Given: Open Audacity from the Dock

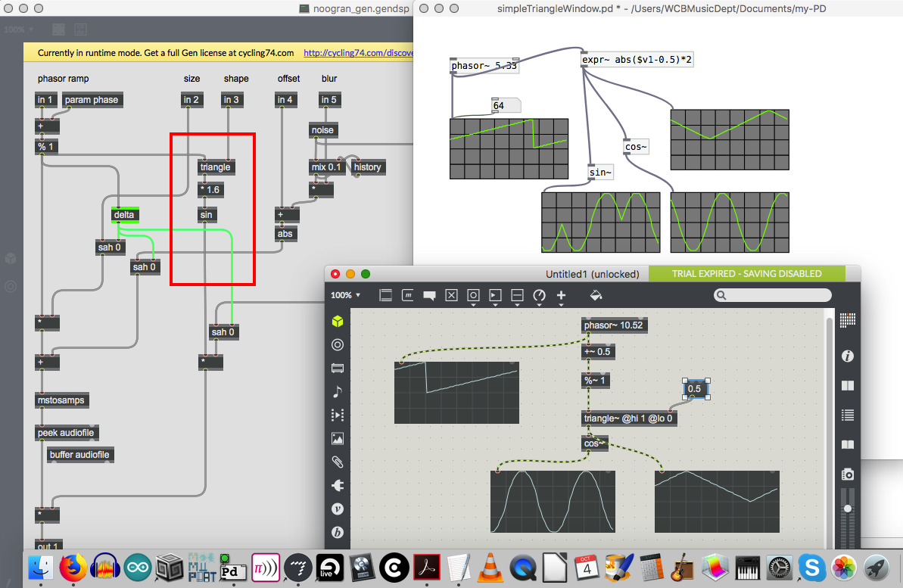Looking at the screenshot, I should [x=105, y=568].
